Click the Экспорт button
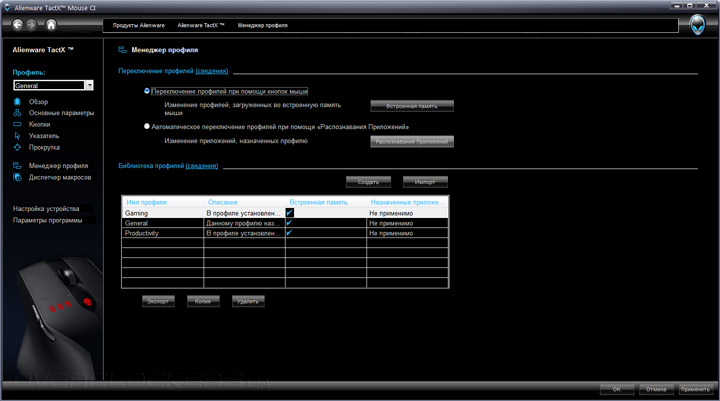Image resolution: width=720 pixels, height=401 pixels. [158, 301]
